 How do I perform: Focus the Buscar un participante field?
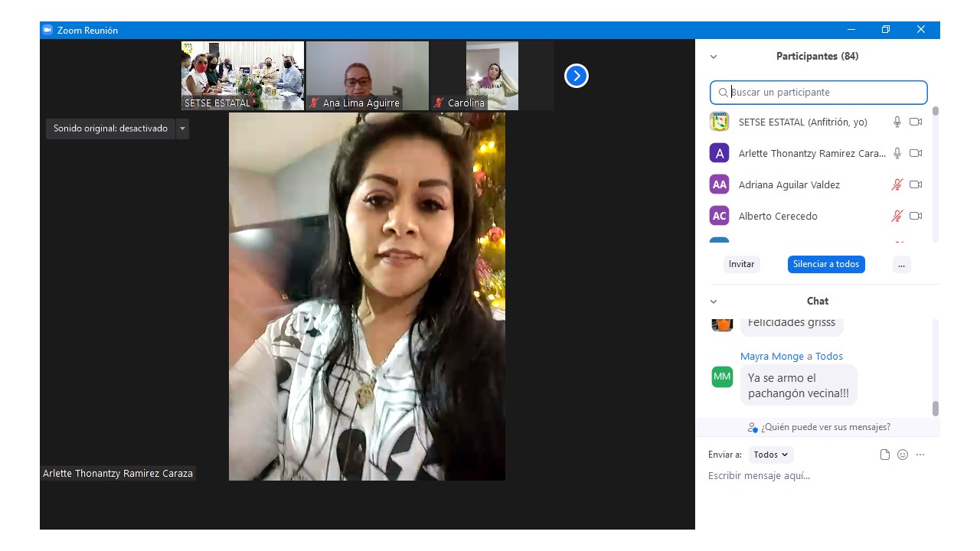pyautogui.click(x=818, y=93)
